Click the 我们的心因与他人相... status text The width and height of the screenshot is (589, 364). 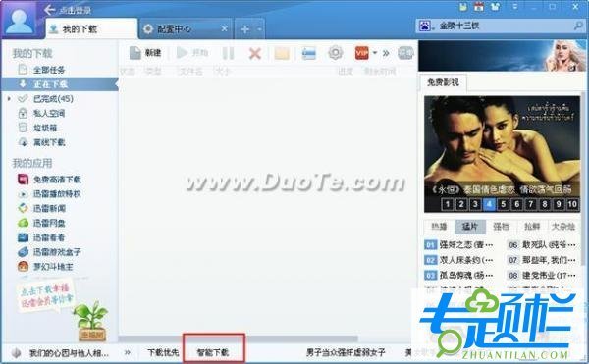[69, 353]
